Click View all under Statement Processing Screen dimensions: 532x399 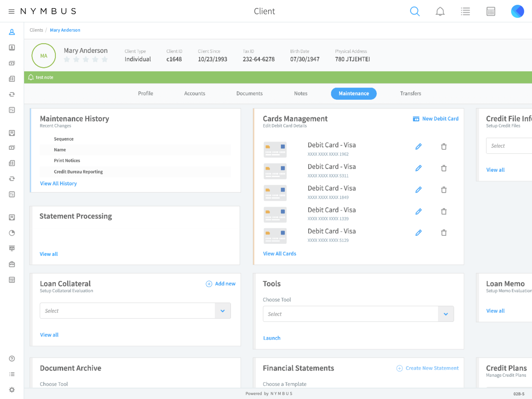coord(49,254)
